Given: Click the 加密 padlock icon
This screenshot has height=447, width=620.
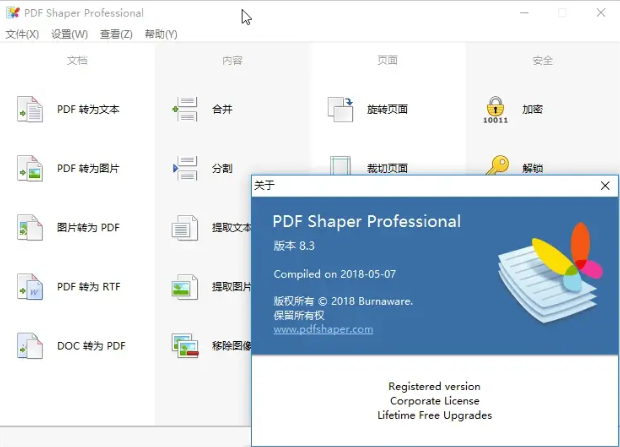Looking at the screenshot, I should click(495, 110).
